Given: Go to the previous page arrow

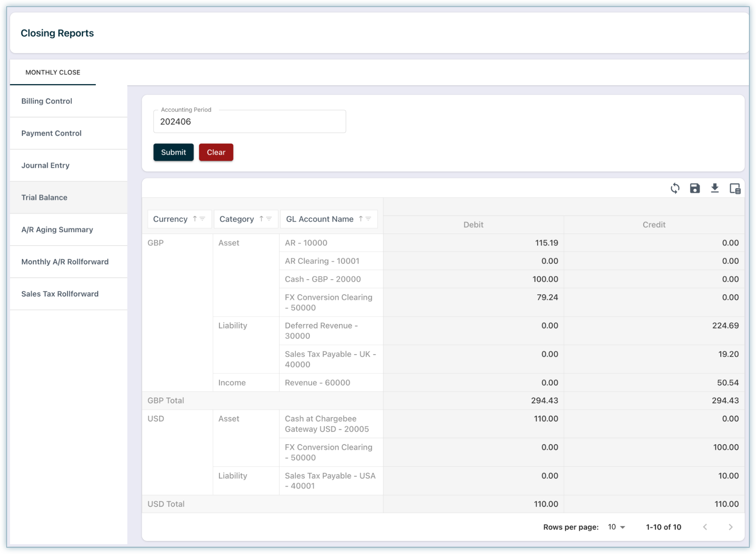Looking at the screenshot, I should pos(705,527).
